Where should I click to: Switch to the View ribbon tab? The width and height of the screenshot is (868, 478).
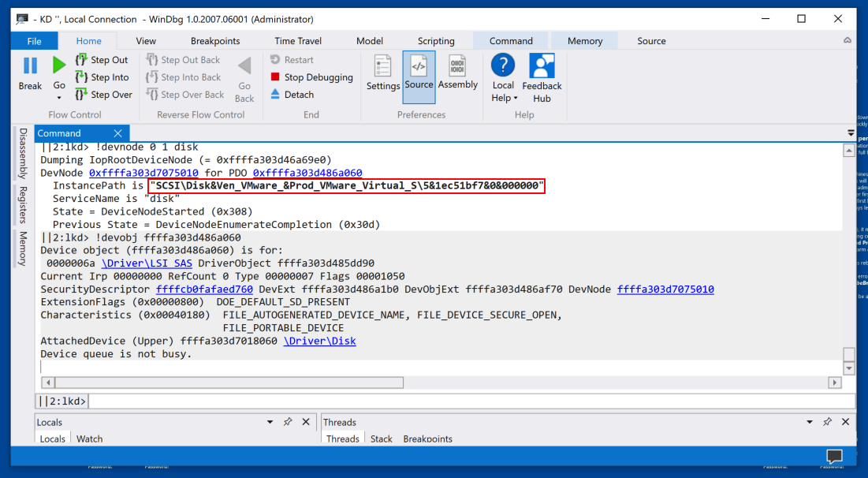146,41
